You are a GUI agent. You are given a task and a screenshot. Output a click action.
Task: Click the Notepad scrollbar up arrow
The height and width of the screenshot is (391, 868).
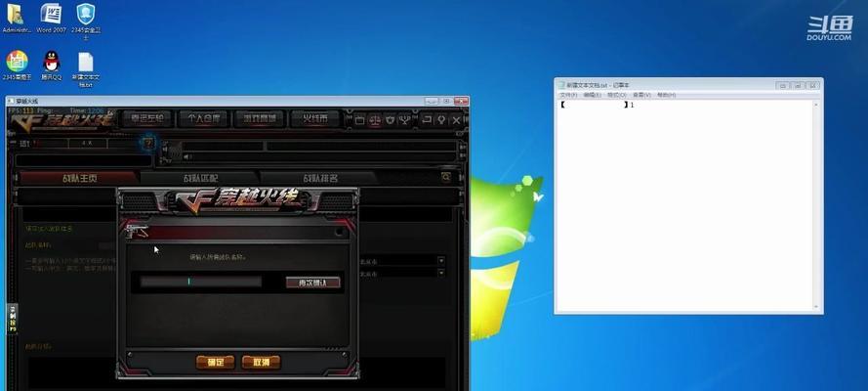[816, 105]
